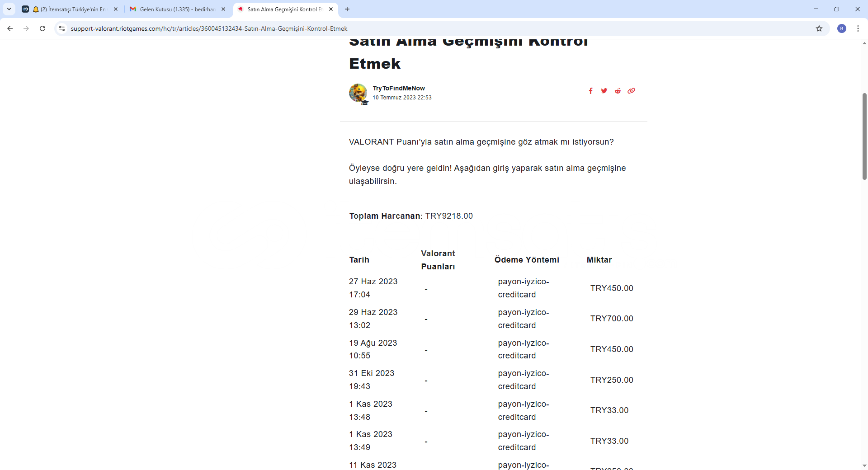Open site information icon in address bar
This screenshot has height=470, width=868.
62,28
